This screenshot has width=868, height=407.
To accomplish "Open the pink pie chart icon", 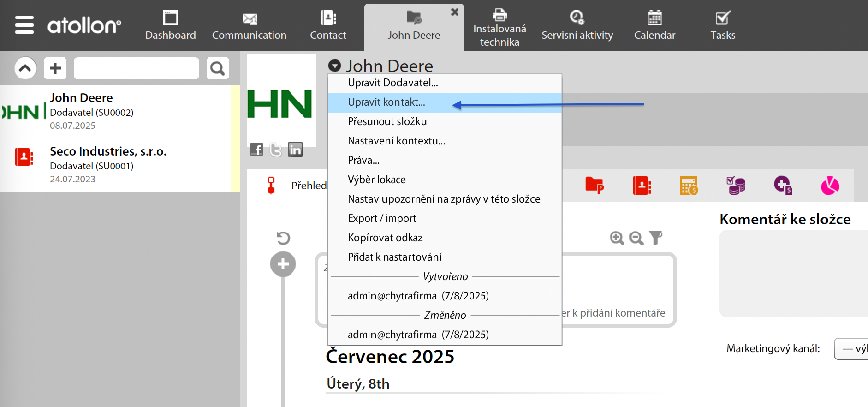I will coord(830,186).
